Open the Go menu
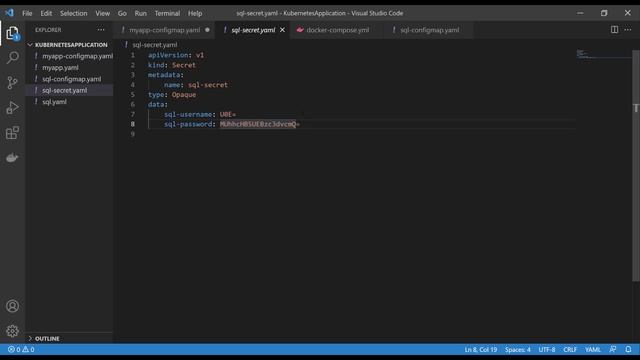640x360 pixels. click(x=122, y=13)
